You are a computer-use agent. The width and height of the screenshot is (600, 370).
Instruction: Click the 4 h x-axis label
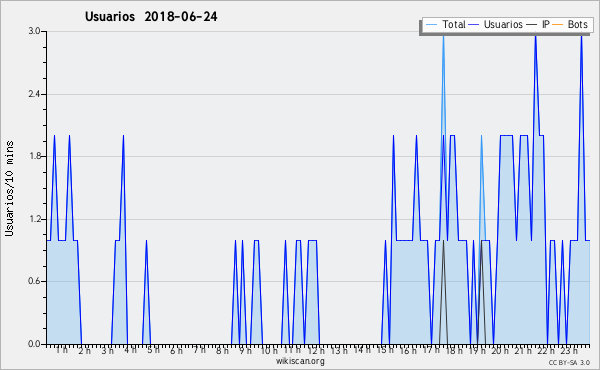(130, 350)
